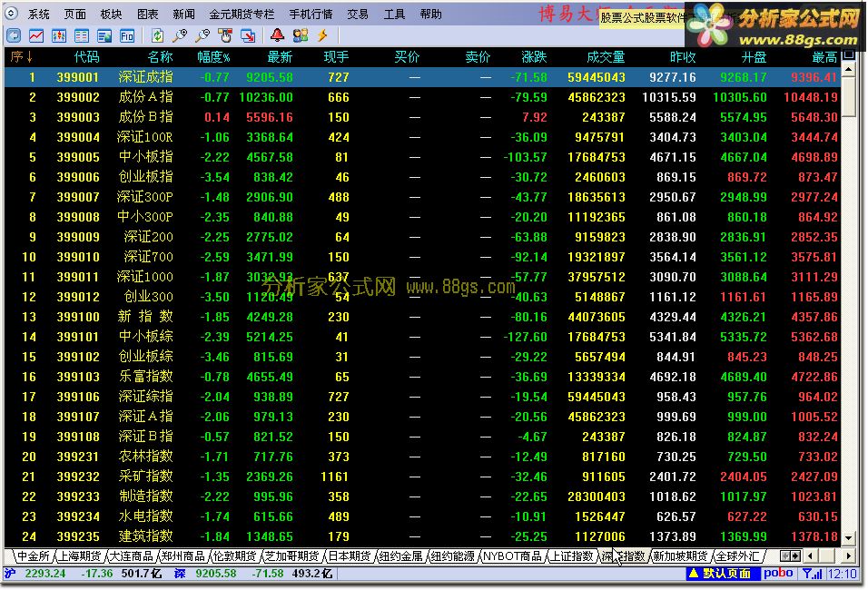The height and width of the screenshot is (590, 868).
Task: Switch to the 上证指数 tab
Action: [x=571, y=556]
